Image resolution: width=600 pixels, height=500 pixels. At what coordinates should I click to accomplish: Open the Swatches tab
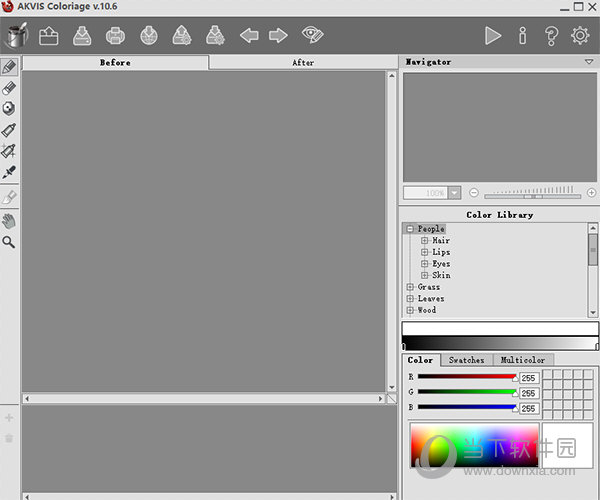coord(466,360)
